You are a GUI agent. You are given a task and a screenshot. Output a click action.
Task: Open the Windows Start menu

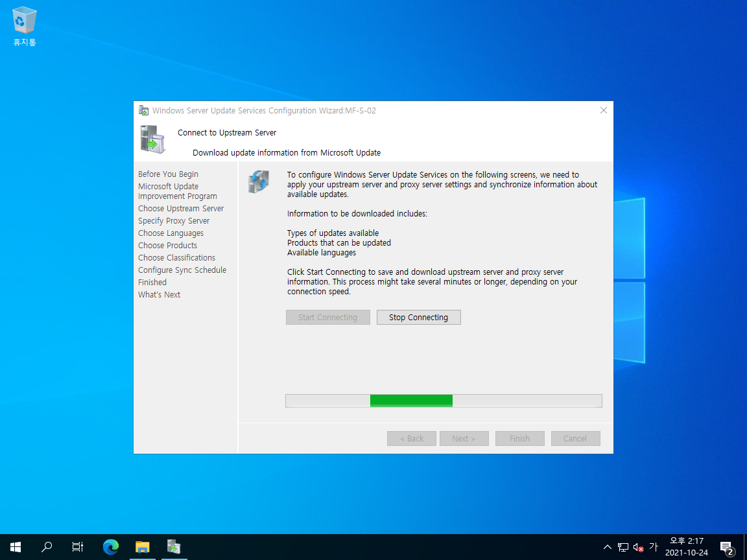pos(16,546)
